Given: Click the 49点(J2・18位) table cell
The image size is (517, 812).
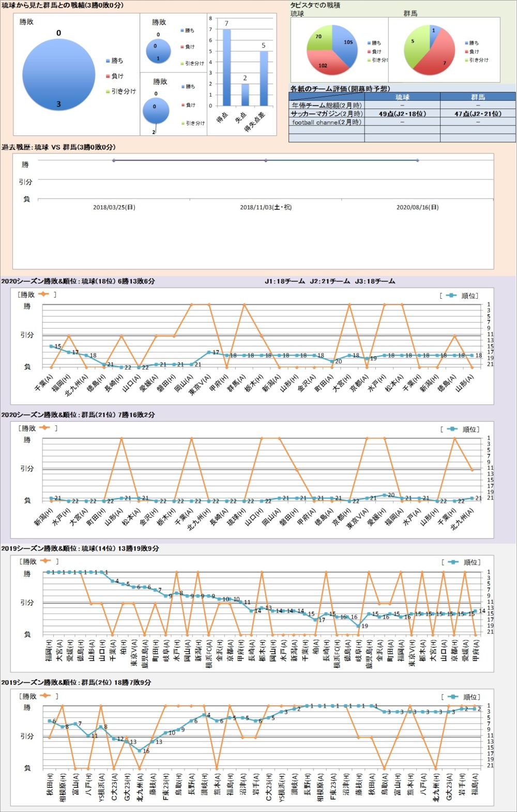Looking at the screenshot, I should 402,114.
